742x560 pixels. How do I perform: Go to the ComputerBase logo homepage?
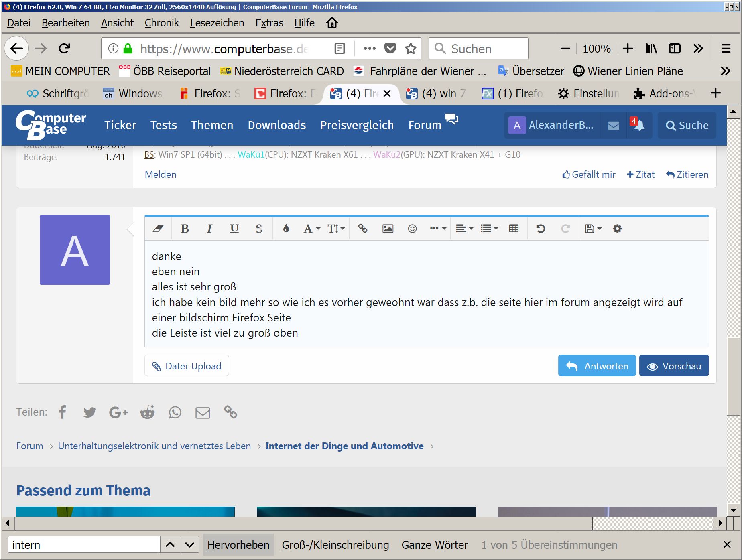coord(51,125)
